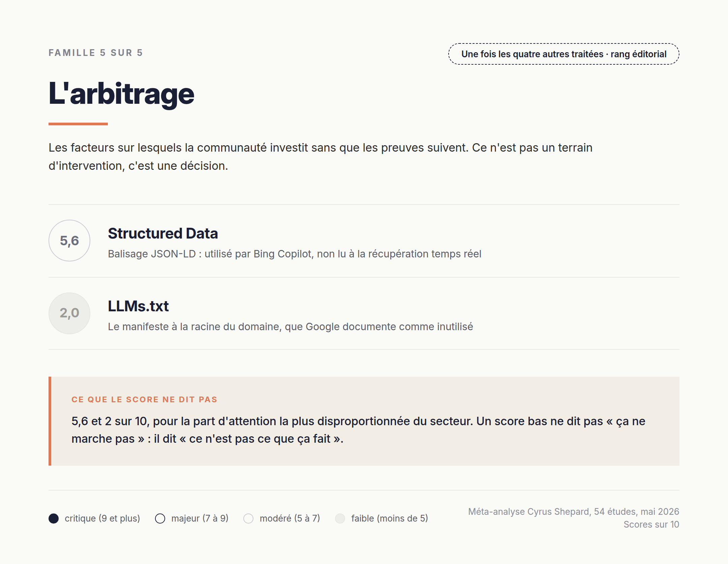
Task: Click the 2,0 score circle
Action: (69, 313)
